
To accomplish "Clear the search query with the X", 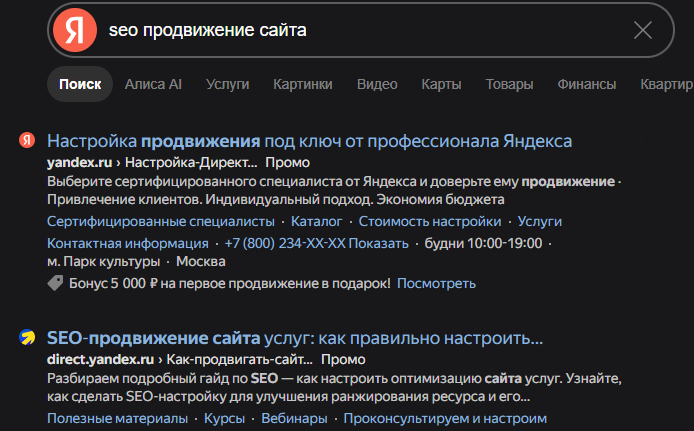I will click(x=642, y=30).
